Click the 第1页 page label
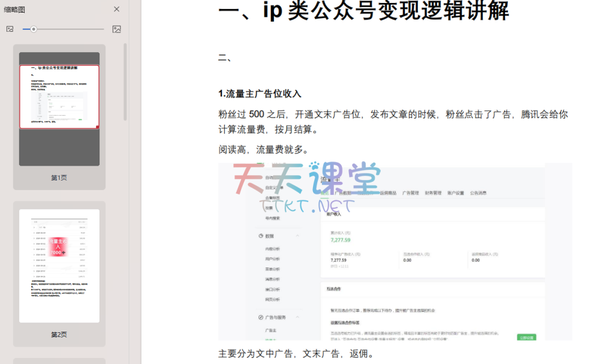Image resolution: width=614 pixels, height=364 pixels. click(x=59, y=178)
